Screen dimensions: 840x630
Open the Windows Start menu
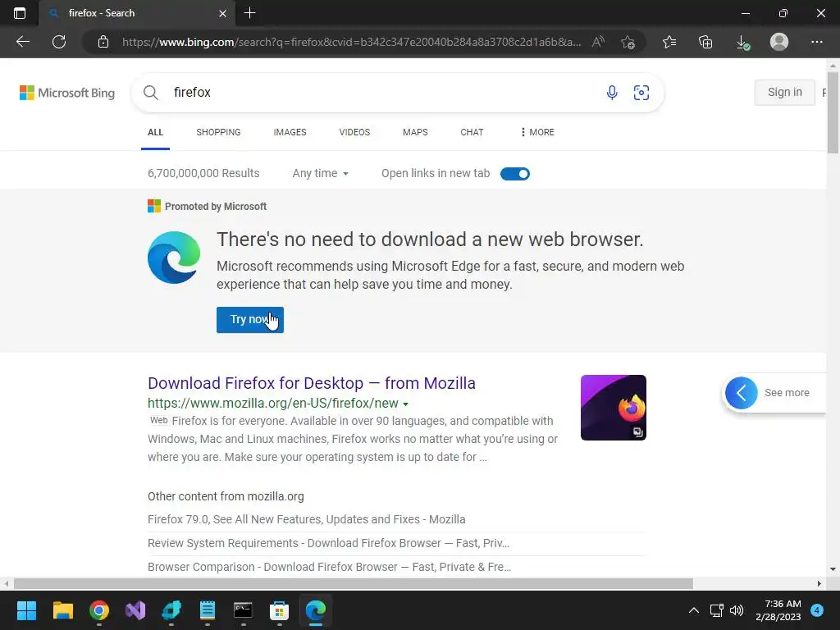26,610
